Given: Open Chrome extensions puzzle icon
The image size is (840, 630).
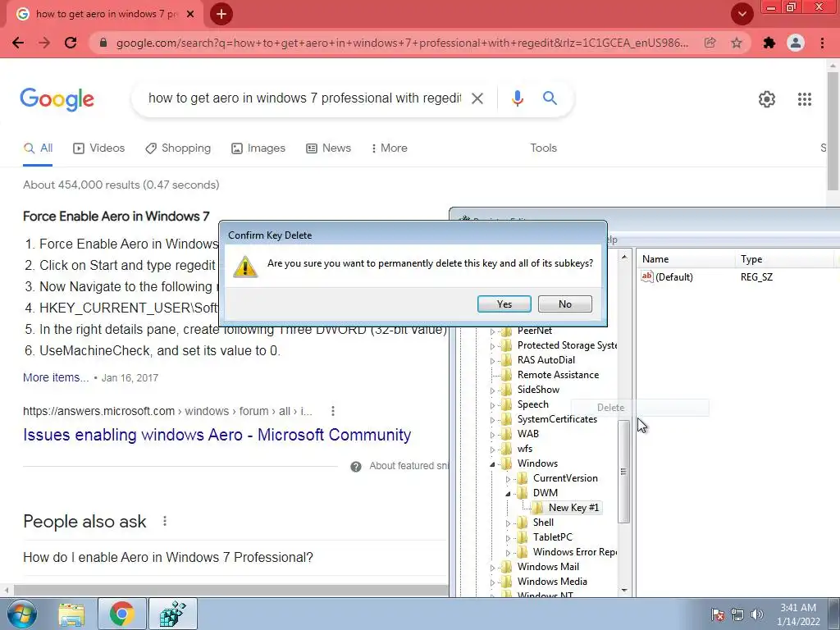Looking at the screenshot, I should click(769, 43).
